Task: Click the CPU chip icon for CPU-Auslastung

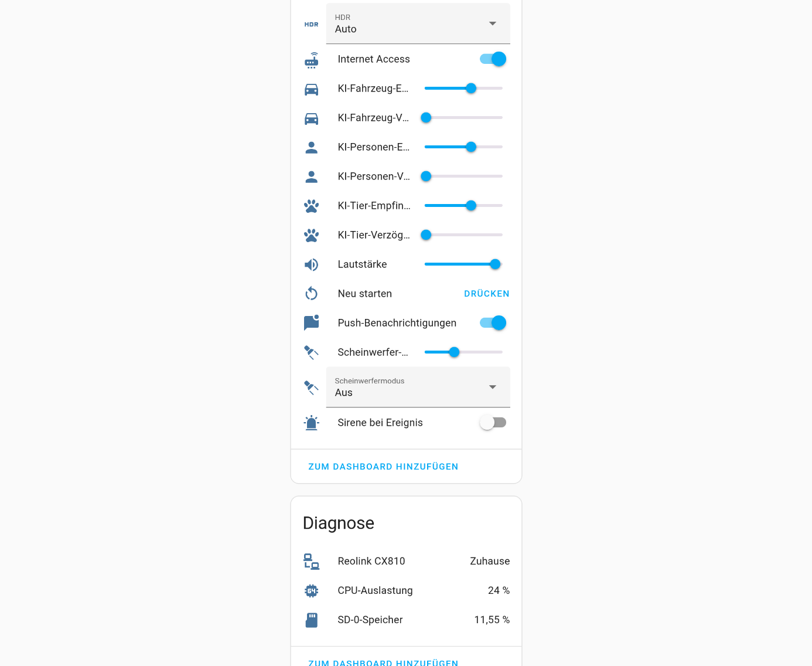Action: [311, 591]
